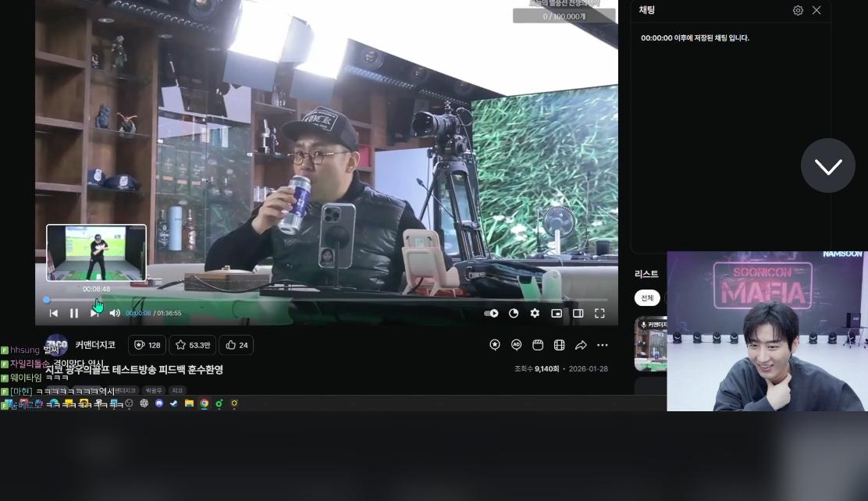Viewport: 868px width, 501px height.
Task: Open the playback speed timer icon
Action: coord(514,313)
